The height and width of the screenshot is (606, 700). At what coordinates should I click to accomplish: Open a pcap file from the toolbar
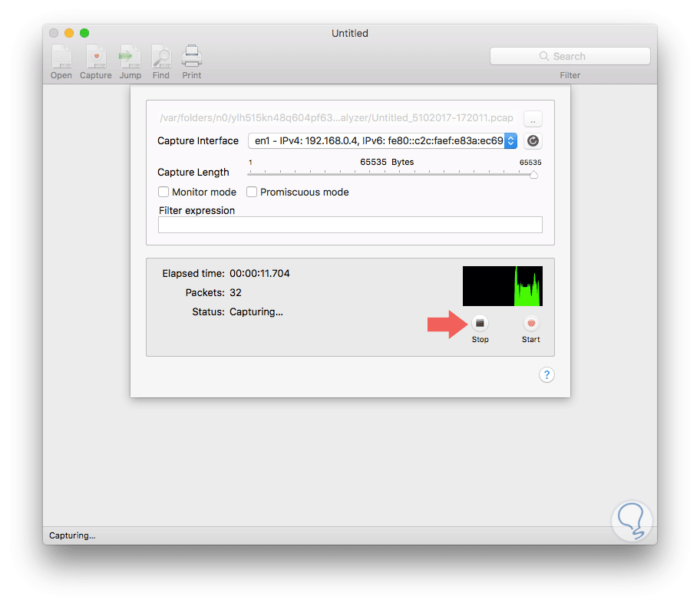(61, 62)
